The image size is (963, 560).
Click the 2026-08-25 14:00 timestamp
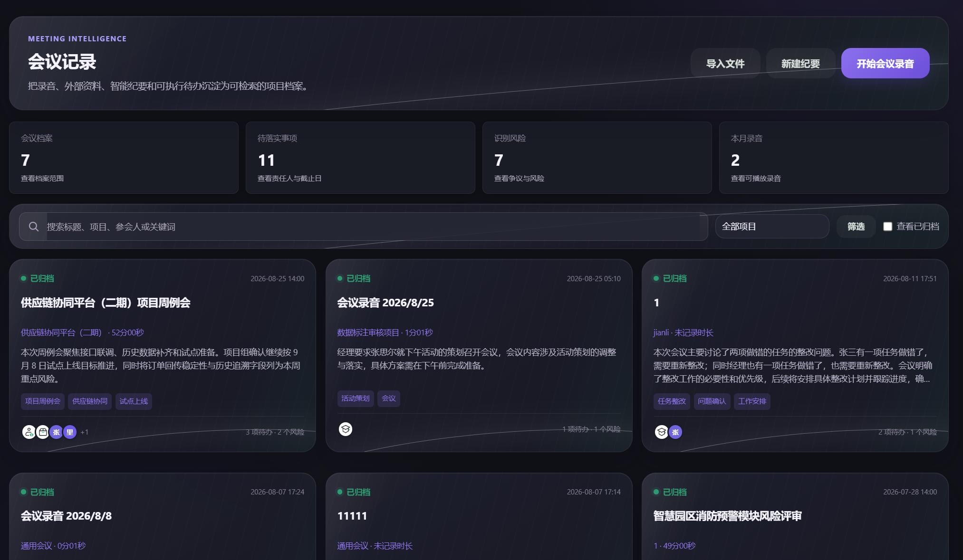pyautogui.click(x=278, y=278)
